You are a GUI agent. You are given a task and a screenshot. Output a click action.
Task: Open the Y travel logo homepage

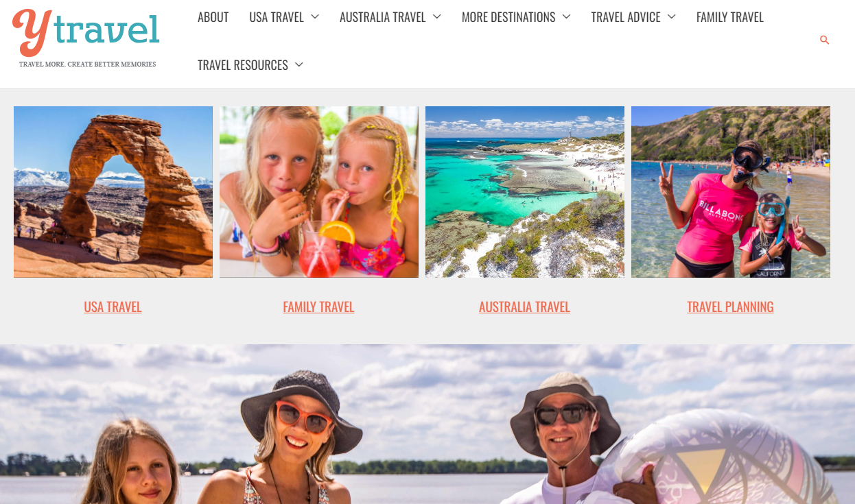click(86, 38)
